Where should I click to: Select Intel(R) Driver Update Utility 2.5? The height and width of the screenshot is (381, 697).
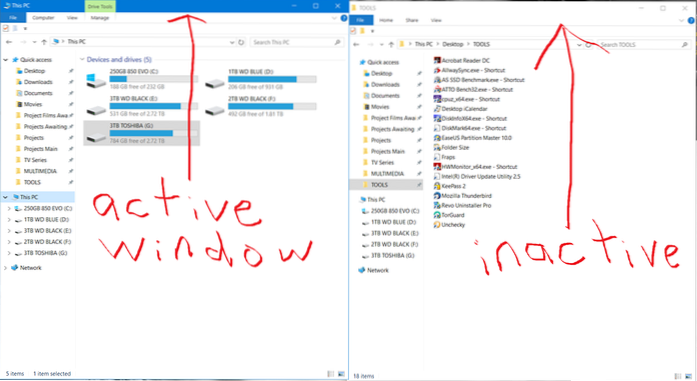click(477, 176)
